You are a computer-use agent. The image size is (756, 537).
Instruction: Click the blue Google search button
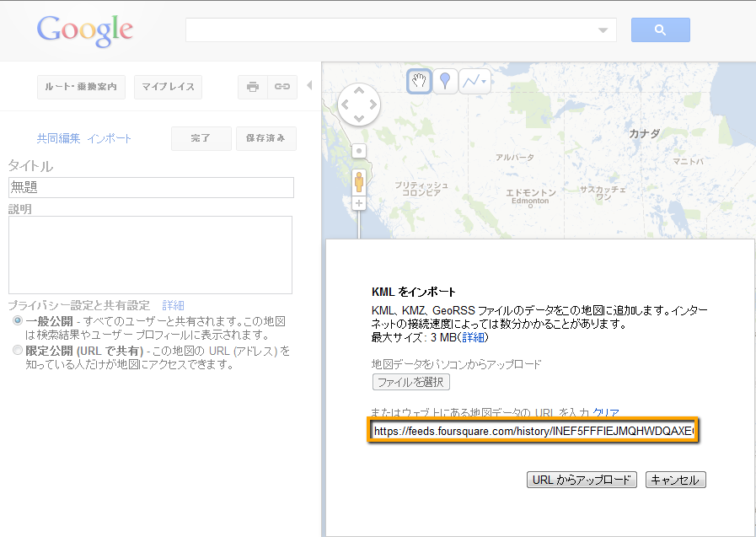[660, 30]
